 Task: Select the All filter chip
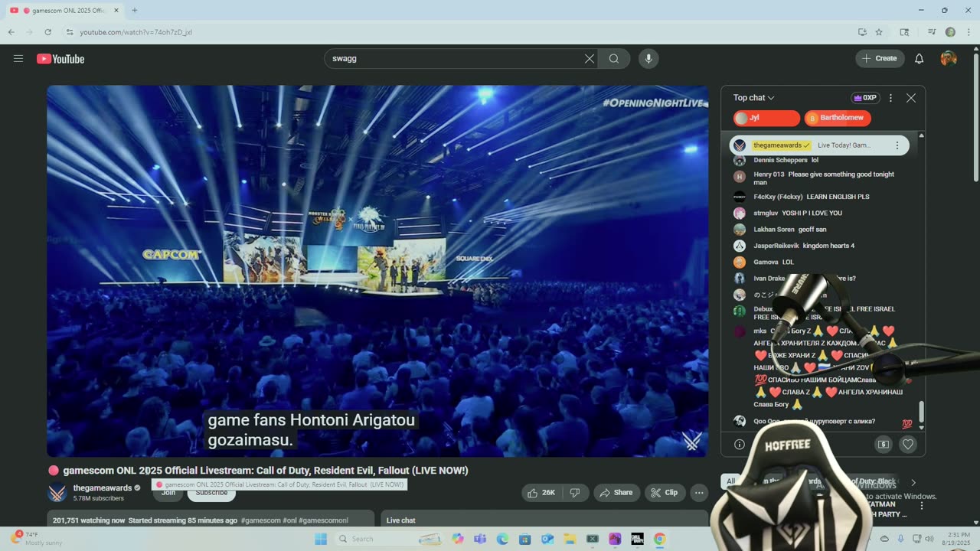tap(731, 481)
